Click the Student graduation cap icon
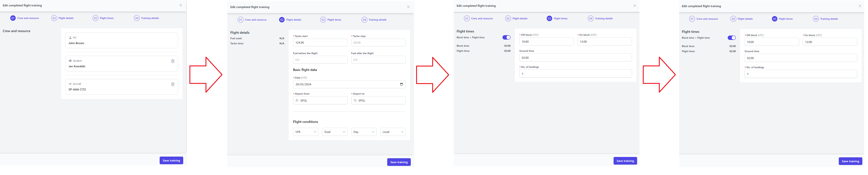This screenshot has width=868, height=175. pyautogui.click(x=70, y=61)
